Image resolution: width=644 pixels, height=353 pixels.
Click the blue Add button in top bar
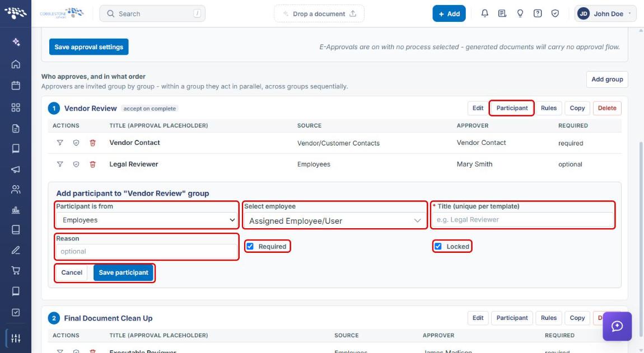point(449,13)
